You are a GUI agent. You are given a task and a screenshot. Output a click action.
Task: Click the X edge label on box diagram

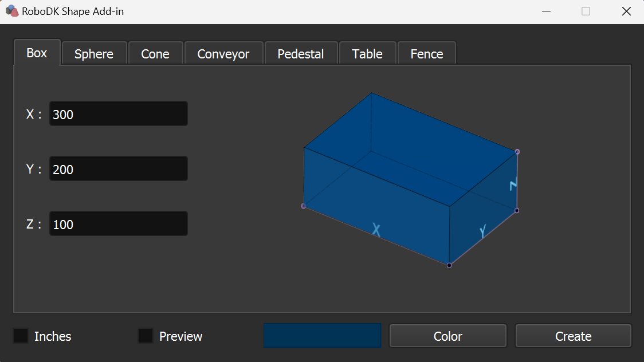pyautogui.click(x=376, y=230)
